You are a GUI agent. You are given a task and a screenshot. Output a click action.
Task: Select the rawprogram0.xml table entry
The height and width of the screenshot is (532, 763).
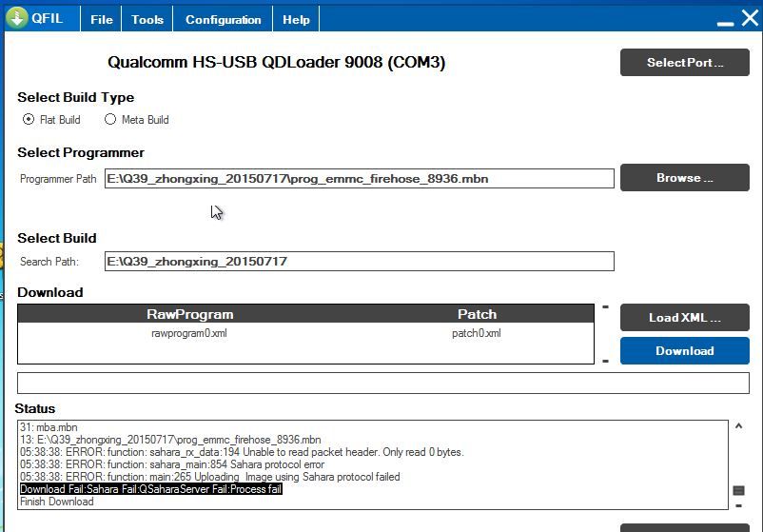(x=189, y=333)
